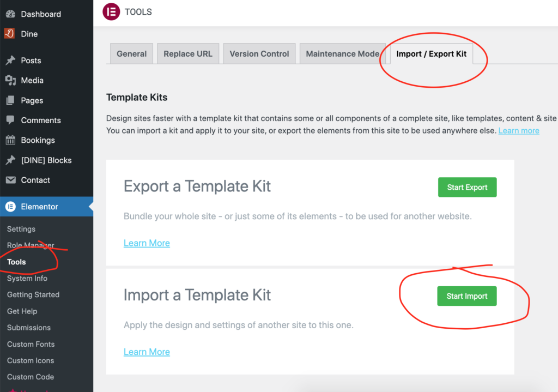Viewport: 558px width, 392px height.
Task: Click the Bookings calendar icon
Action: coord(11,140)
